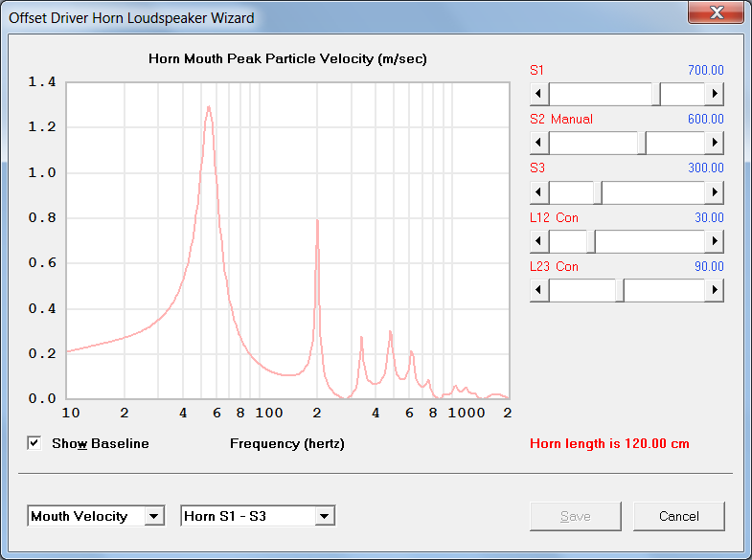Click the S2 slider thumb
Image resolution: width=752 pixels, height=560 pixels.
[x=642, y=143]
